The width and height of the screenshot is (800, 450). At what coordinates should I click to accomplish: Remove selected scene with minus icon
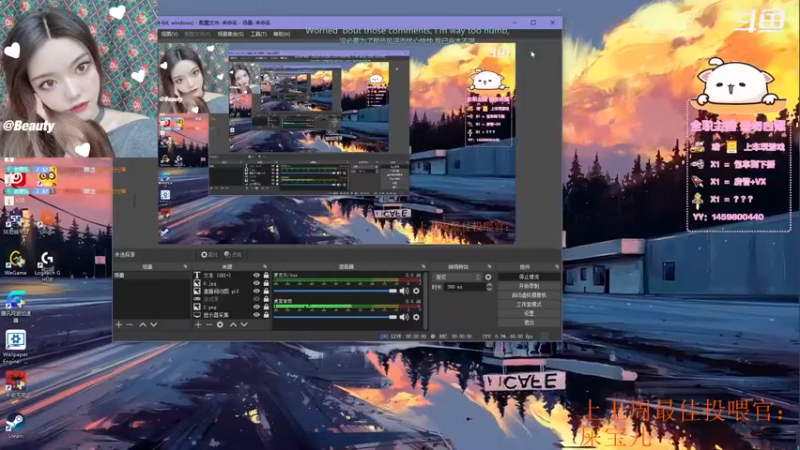pos(130,324)
